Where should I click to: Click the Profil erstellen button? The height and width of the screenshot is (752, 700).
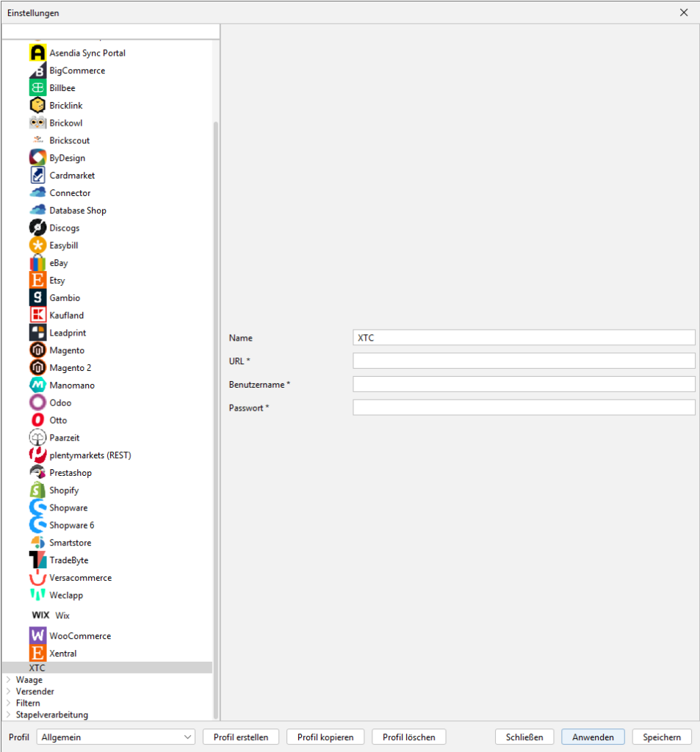pos(241,737)
